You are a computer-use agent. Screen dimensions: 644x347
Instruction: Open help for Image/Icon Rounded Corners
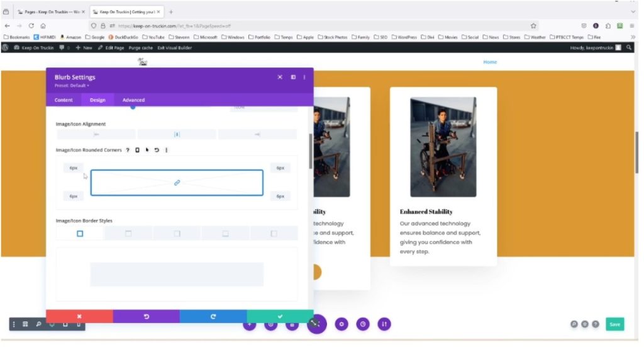click(x=128, y=150)
